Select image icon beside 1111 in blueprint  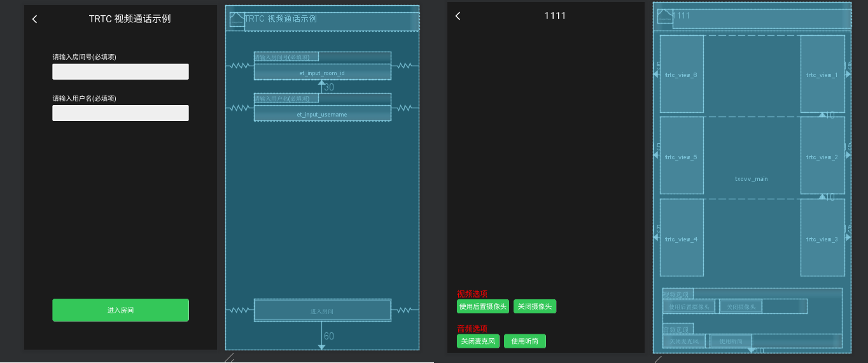(x=664, y=16)
